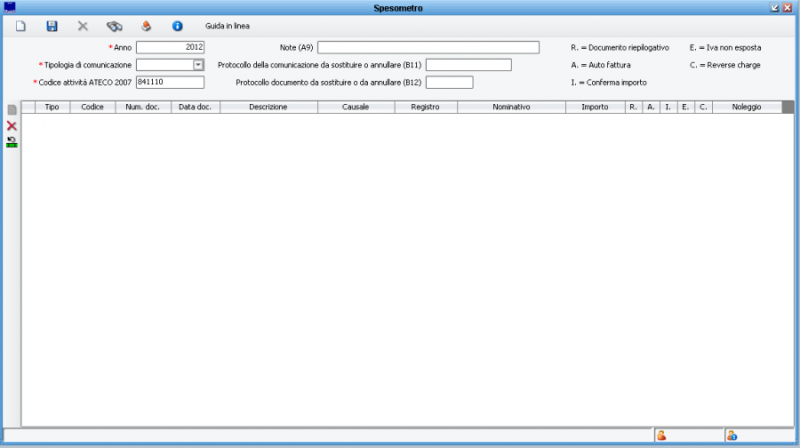Click the restore window button
The height and width of the screenshot is (448, 800).
pyautogui.click(x=774, y=8)
